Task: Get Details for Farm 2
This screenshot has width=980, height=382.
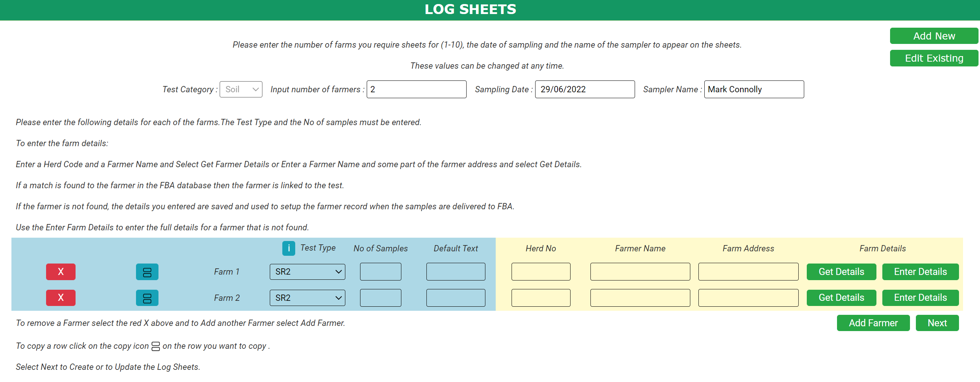Action: (841, 297)
